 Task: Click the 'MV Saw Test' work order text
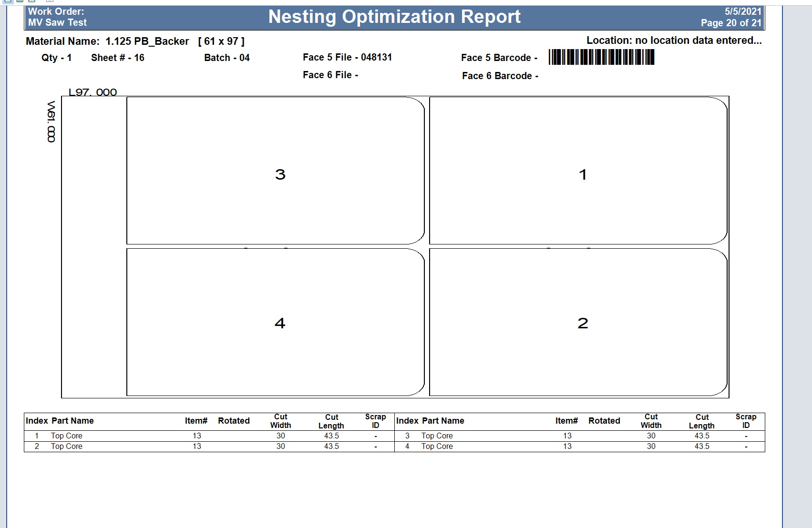57,22
